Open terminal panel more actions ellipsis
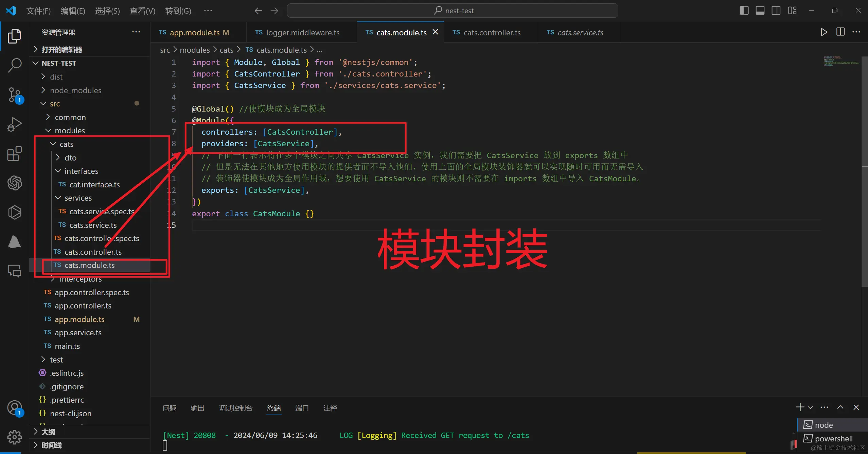 coord(824,407)
